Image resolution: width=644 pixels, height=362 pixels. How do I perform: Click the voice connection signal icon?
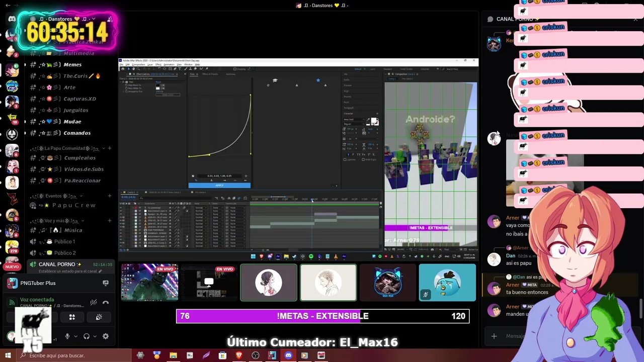click(x=12, y=303)
